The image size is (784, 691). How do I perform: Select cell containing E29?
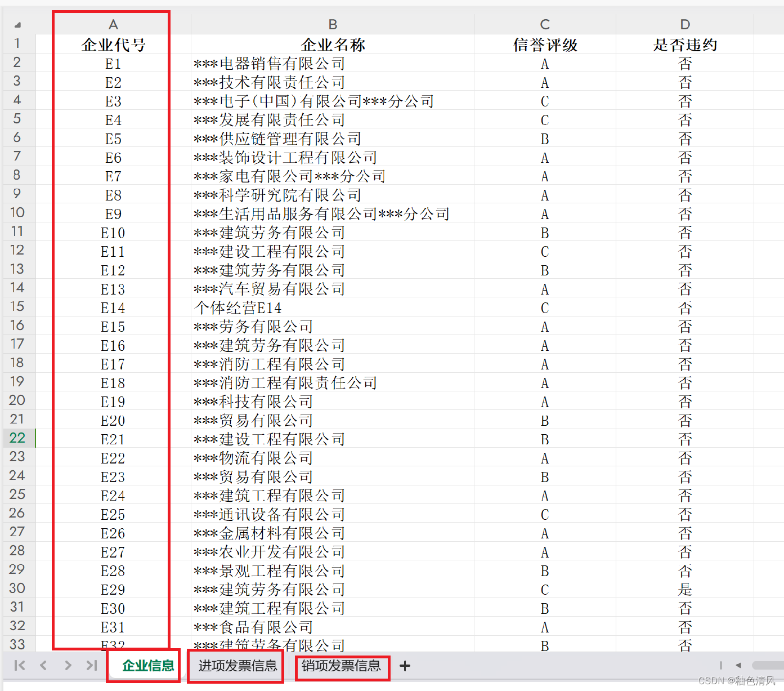tap(113, 589)
